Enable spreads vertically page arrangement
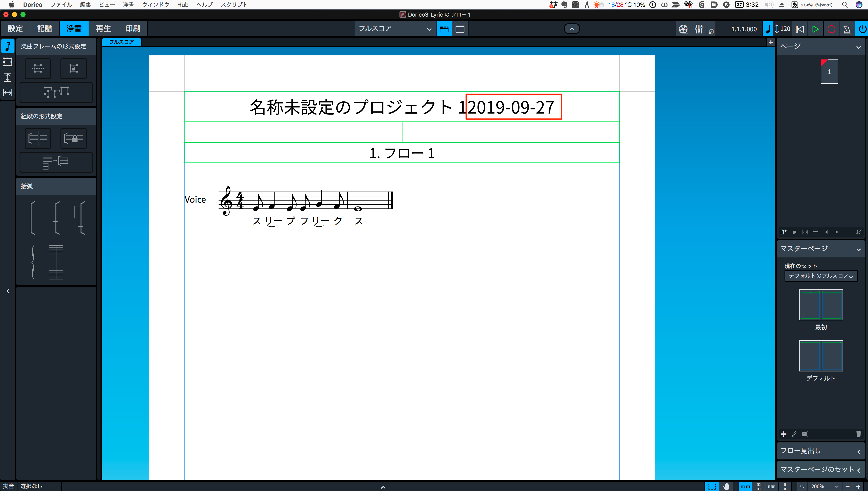The image size is (868, 491). click(758, 486)
